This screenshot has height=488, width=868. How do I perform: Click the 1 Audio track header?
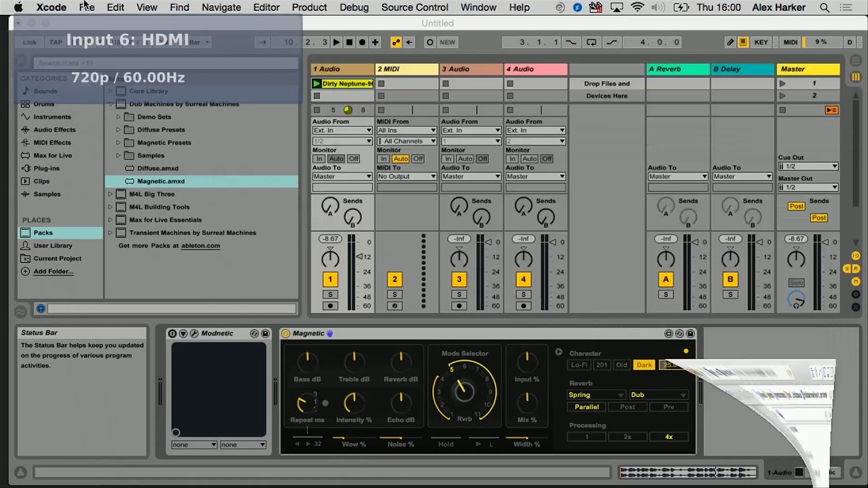(x=342, y=68)
